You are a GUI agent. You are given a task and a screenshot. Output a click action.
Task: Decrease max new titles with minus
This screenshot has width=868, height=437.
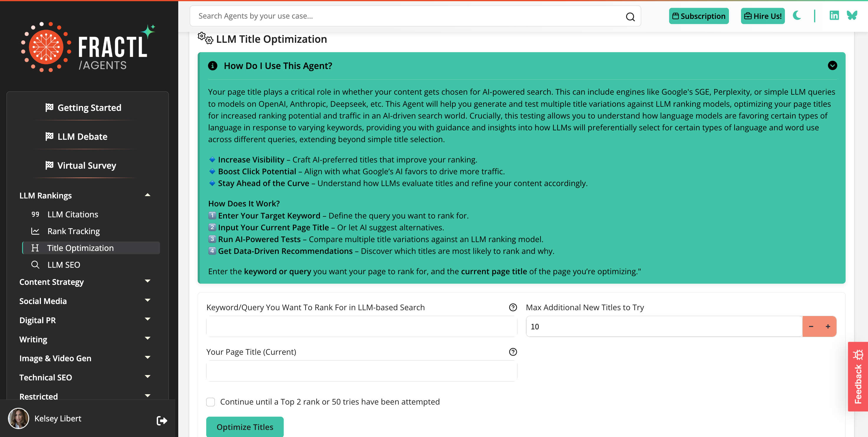[x=811, y=326]
